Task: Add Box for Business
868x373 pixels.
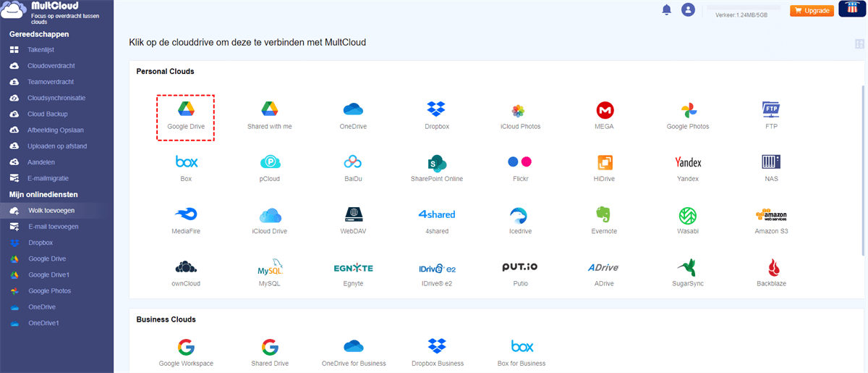Action: [x=520, y=352]
